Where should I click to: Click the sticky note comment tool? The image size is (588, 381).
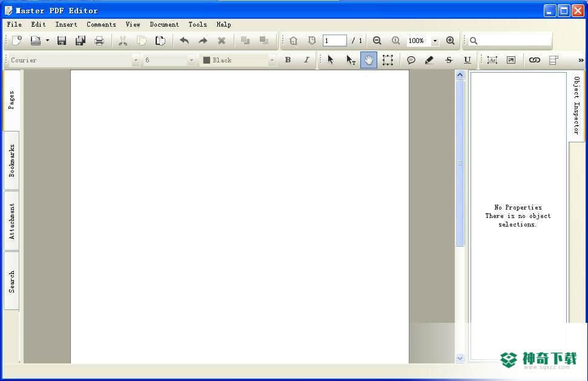pos(411,60)
